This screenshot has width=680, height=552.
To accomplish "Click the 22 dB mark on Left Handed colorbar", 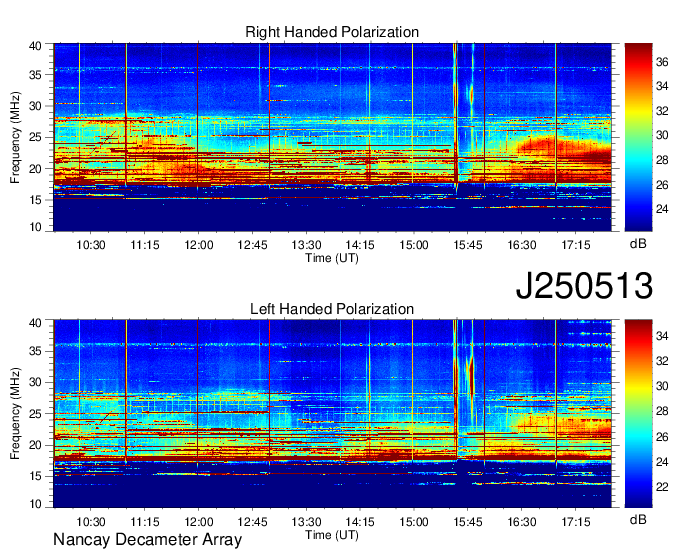I will [662, 487].
